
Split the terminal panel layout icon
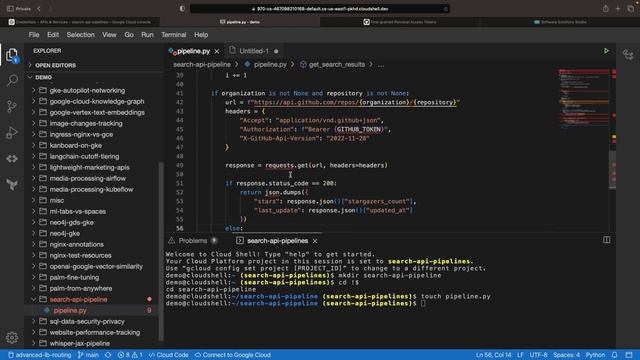(x=607, y=240)
